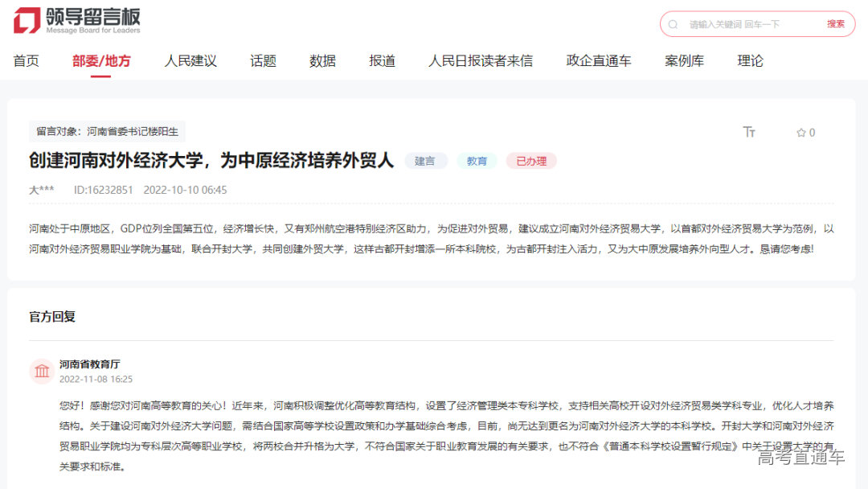Click the 教育 topic tag
This screenshot has height=489, width=868.
click(x=477, y=161)
